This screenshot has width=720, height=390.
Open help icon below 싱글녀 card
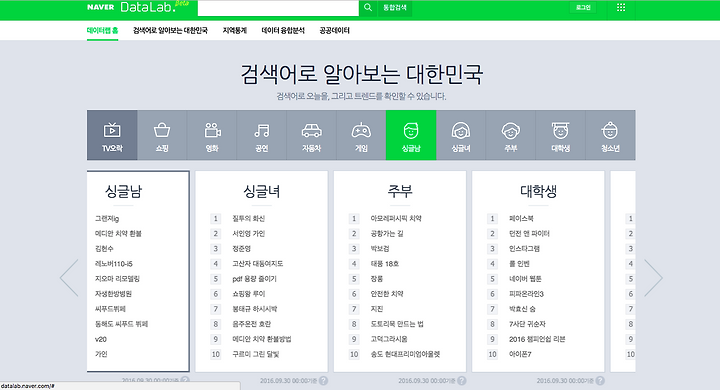click(x=324, y=381)
